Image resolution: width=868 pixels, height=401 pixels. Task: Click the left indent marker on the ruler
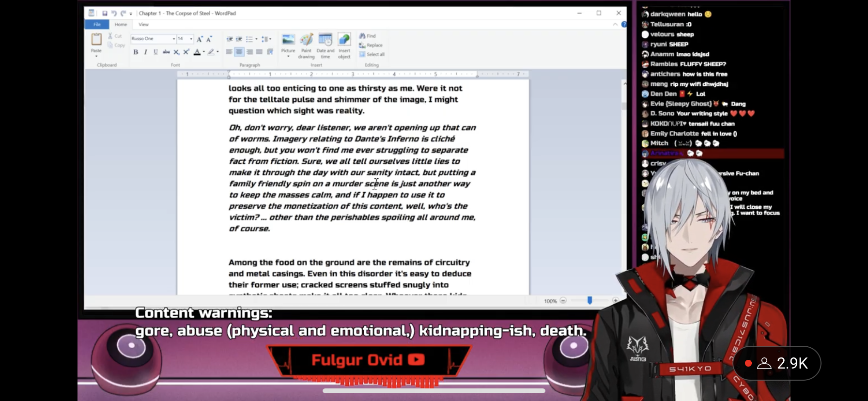point(229,75)
